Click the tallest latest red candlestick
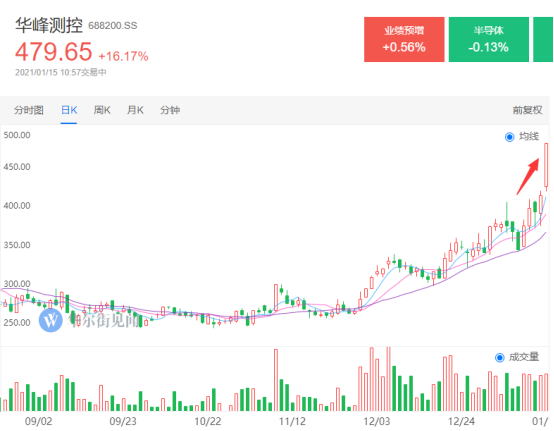Screen dimensions: 554x431 (546, 165)
